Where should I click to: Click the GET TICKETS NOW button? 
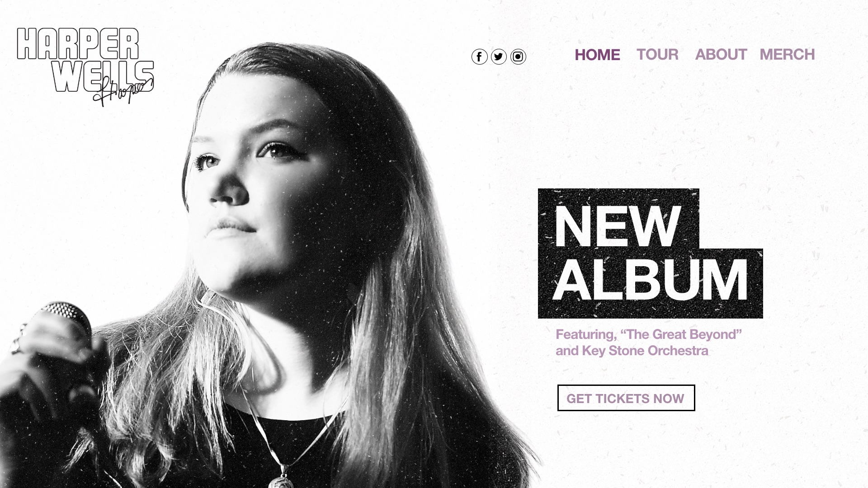[626, 398]
